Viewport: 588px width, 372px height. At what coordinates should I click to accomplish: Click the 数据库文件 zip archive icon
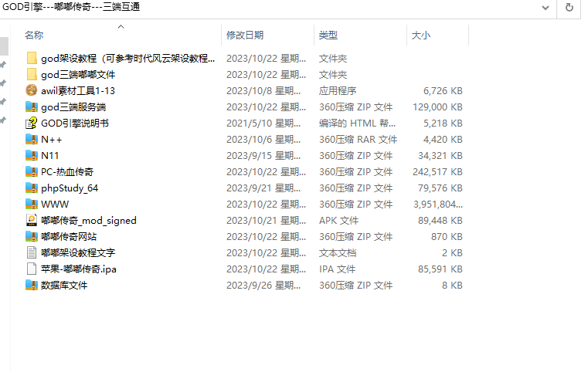(x=32, y=285)
